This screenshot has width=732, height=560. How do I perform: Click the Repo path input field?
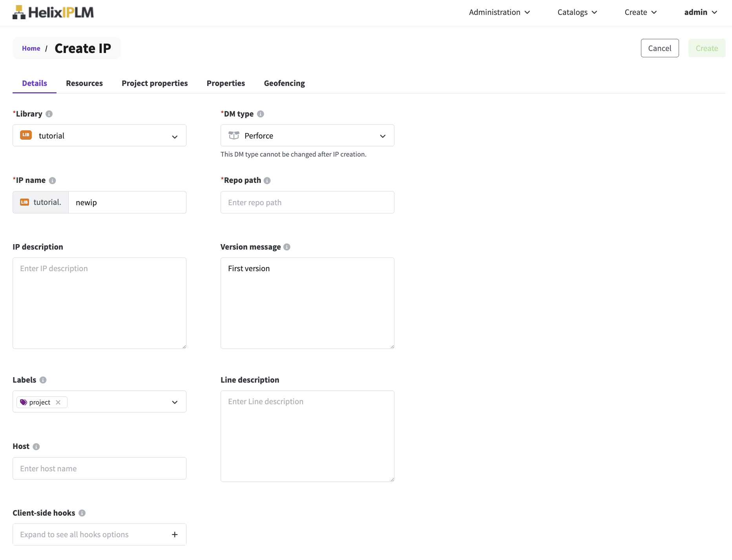tap(307, 202)
